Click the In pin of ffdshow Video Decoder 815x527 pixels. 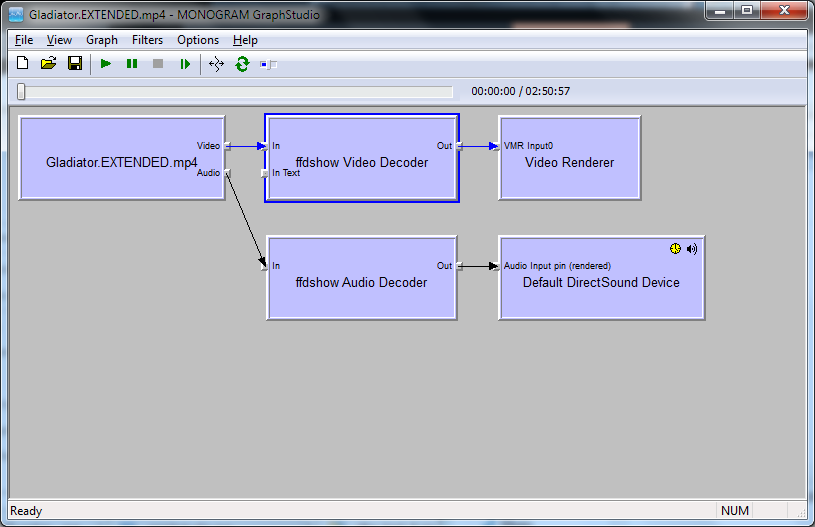click(265, 146)
